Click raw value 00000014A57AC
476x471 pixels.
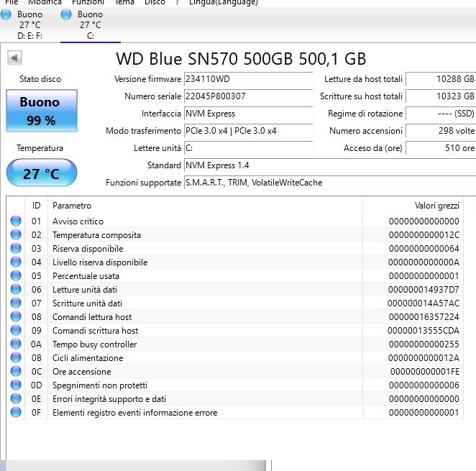424,303
